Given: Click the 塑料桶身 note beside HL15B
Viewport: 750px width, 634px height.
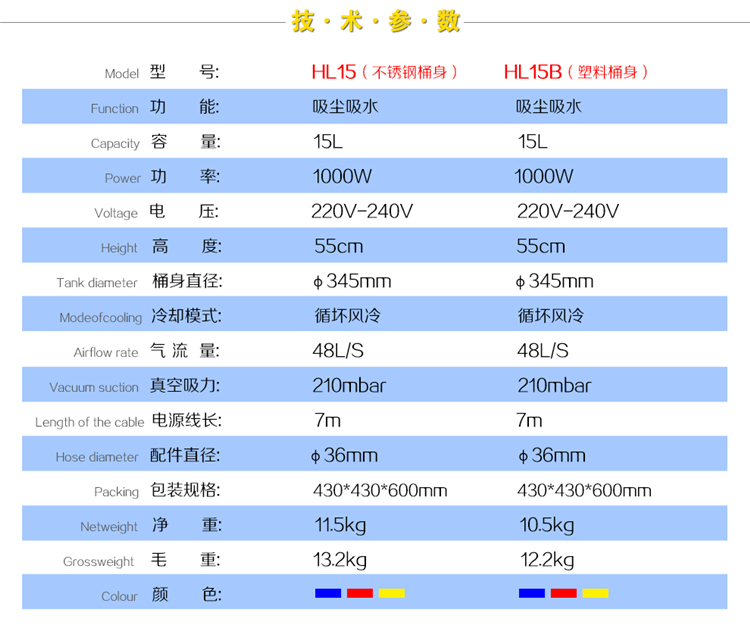Looking at the screenshot, I should coord(607,72).
